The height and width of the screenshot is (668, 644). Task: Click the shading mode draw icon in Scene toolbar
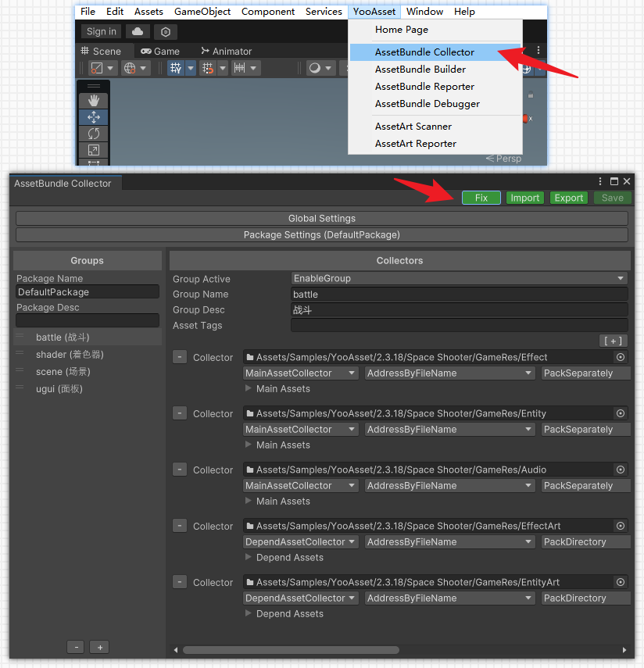coord(97,68)
